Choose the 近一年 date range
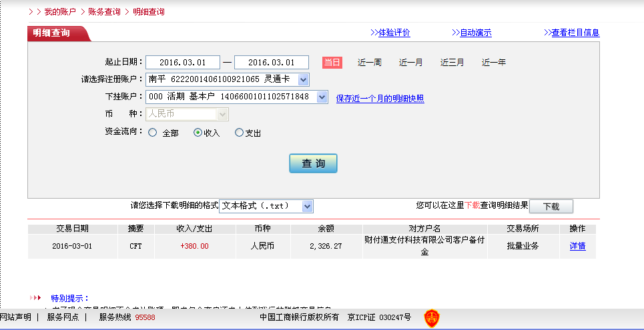Image resolution: width=644 pixels, height=330 pixels. tap(494, 63)
